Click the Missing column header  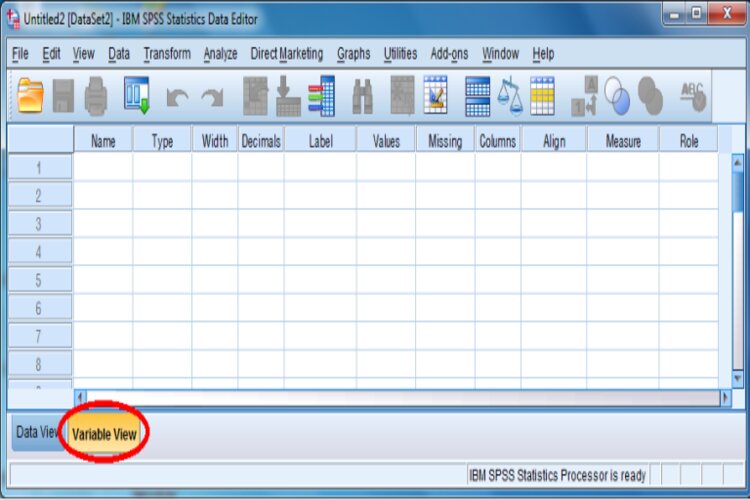click(x=445, y=141)
